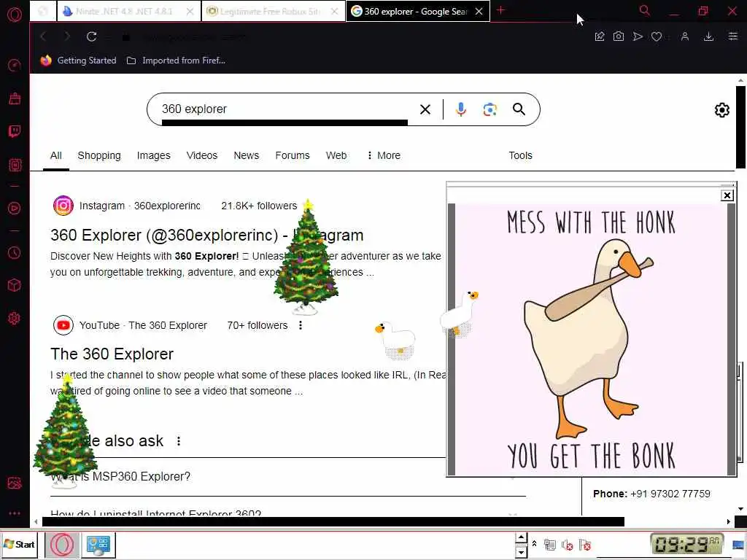Open the profile account icon
This screenshot has height=560, width=747.
[685, 36]
